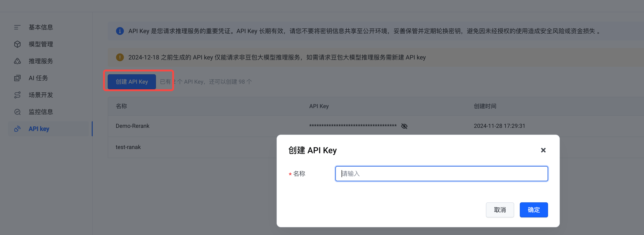Click the orange warning icon in notice
Viewport: 644px width, 235px height.
coord(120,57)
